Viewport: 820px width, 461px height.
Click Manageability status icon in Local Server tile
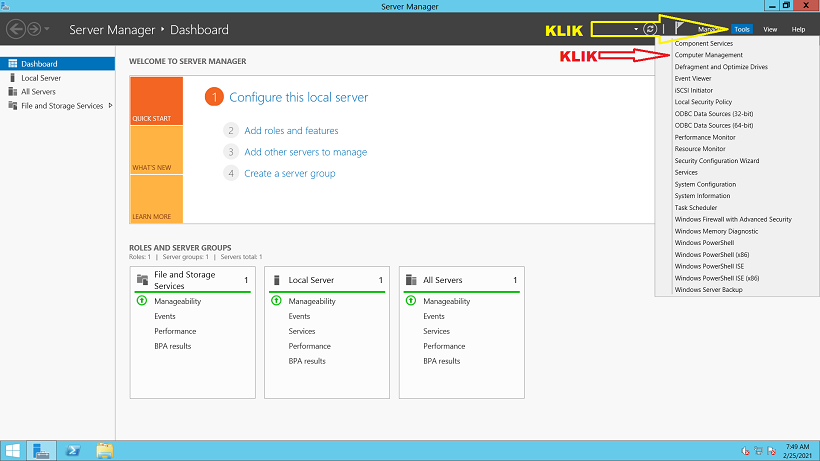[276, 301]
